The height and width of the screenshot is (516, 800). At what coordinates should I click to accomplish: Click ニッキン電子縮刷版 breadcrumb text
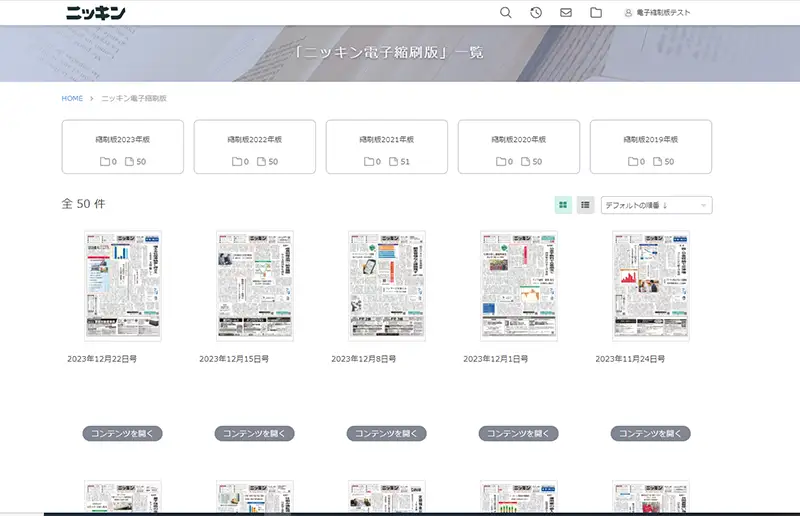pyautogui.click(x=134, y=99)
